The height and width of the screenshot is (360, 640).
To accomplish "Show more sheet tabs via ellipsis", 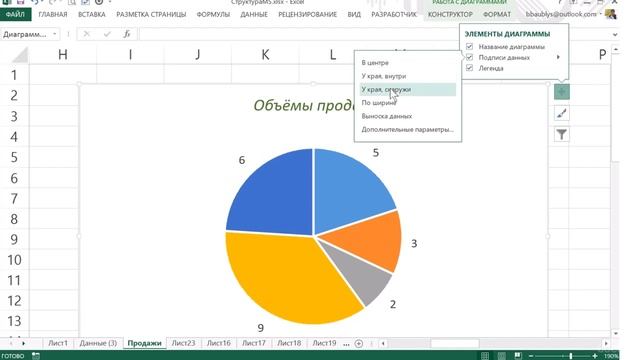I will click(x=346, y=344).
